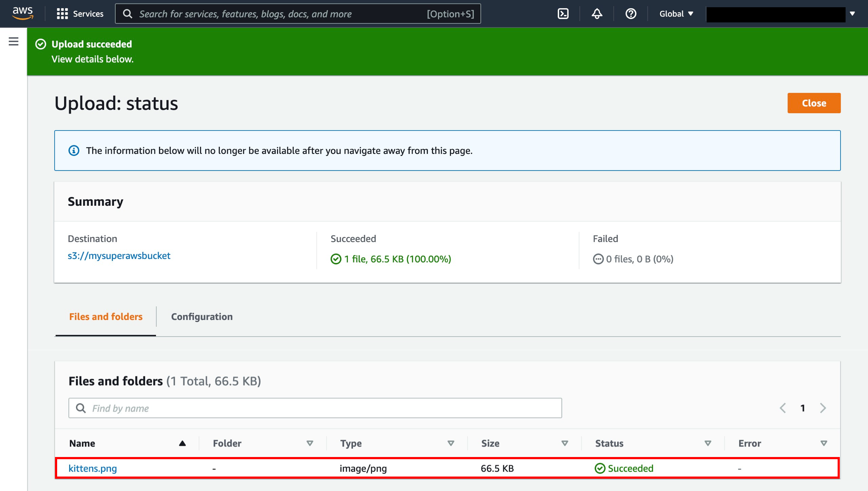
Task: Click the next page arrow button
Action: pos(823,408)
